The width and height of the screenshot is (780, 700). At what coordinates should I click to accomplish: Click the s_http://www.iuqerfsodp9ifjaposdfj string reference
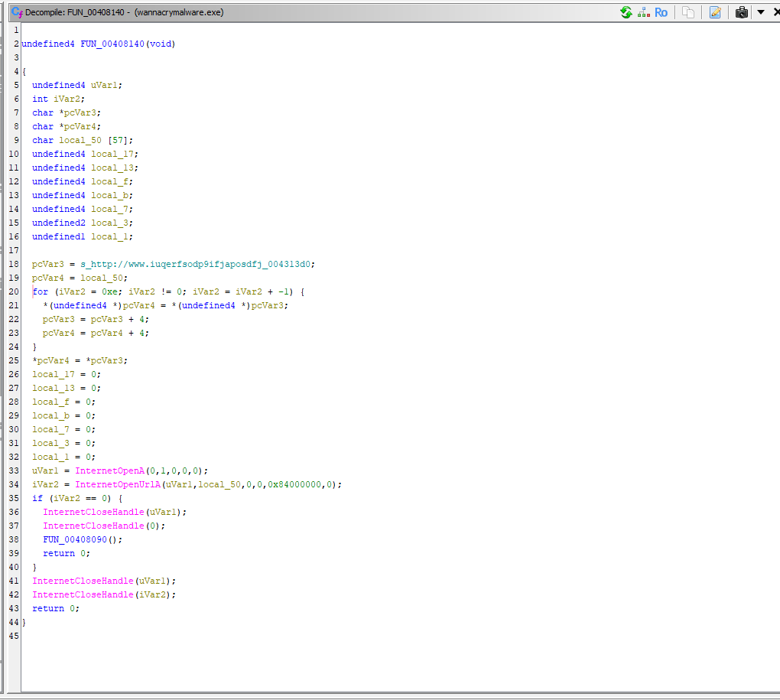pos(197,264)
